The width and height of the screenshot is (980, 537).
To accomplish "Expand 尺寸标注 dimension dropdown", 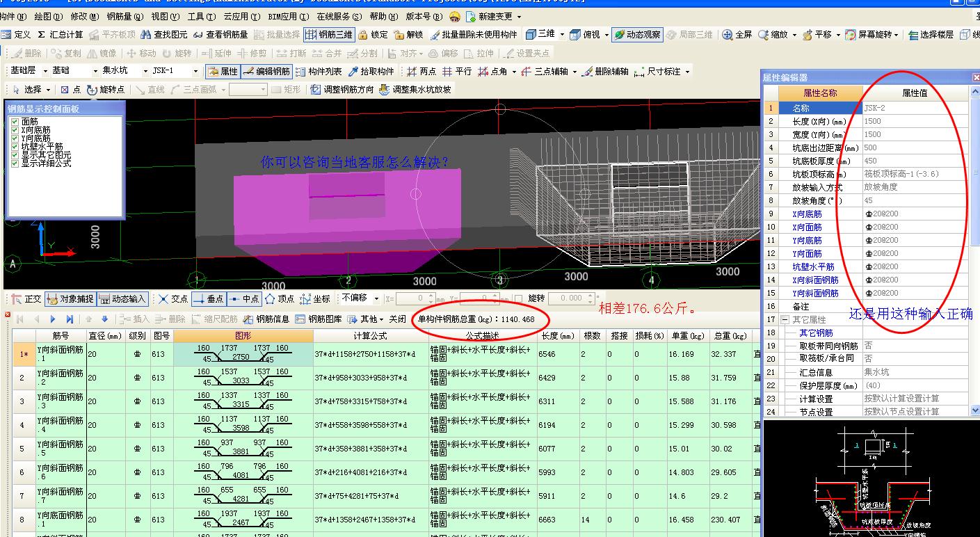I will (688, 71).
